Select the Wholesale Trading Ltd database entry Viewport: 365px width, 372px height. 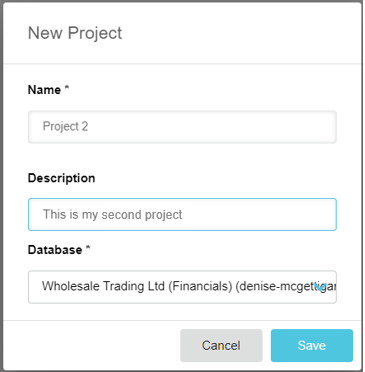coord(103,286)
